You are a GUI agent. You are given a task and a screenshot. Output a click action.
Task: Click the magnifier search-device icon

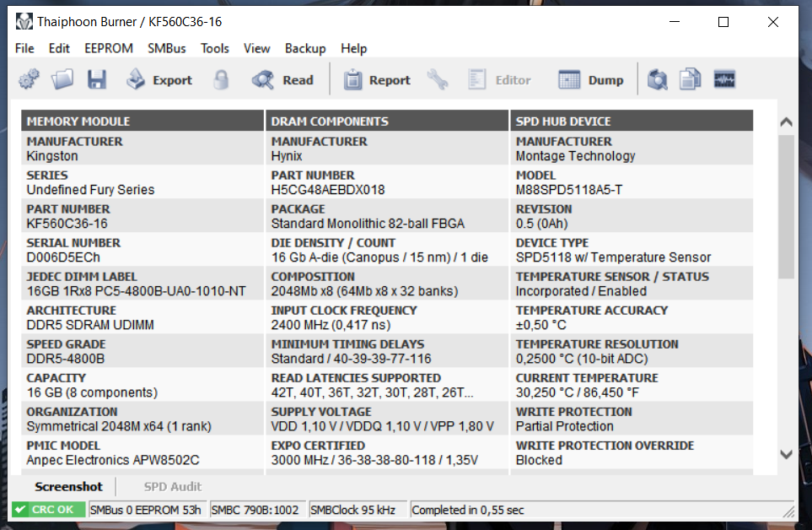click(657, 80)
